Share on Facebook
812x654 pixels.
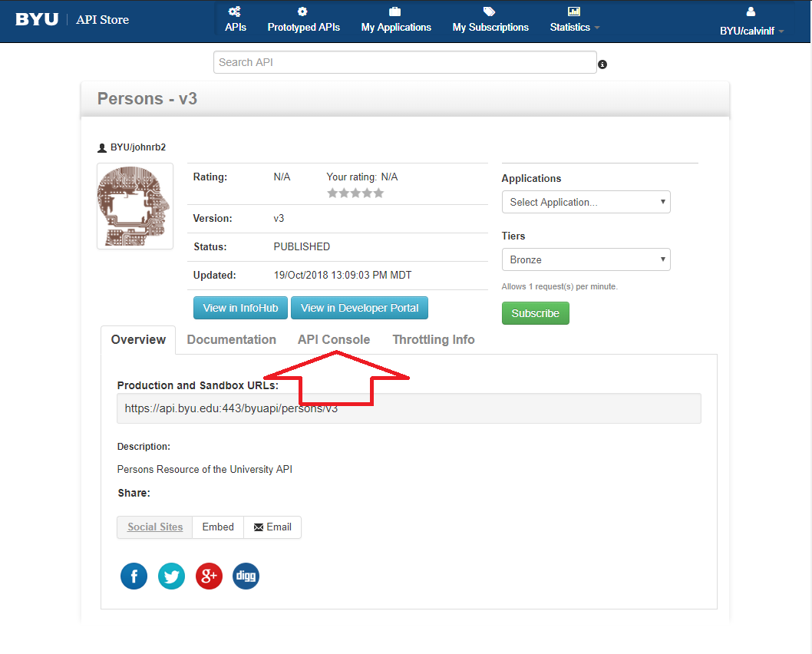point(134,576)
